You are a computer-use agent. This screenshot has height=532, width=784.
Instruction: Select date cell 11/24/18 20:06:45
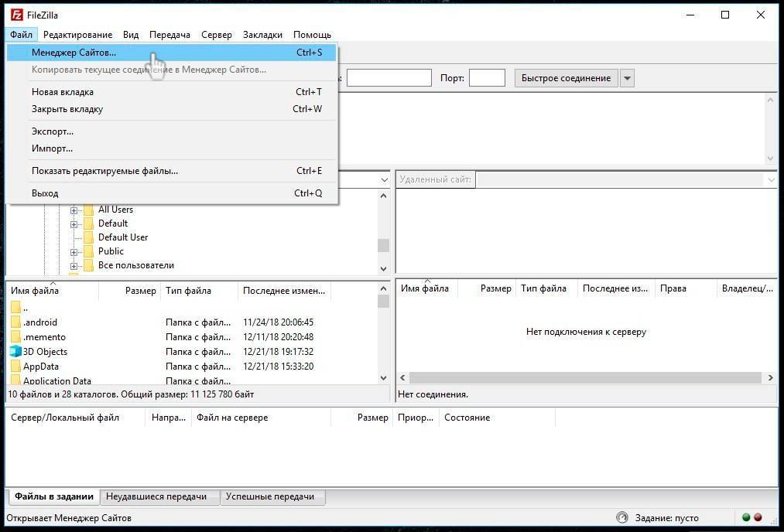click(278, 322)
